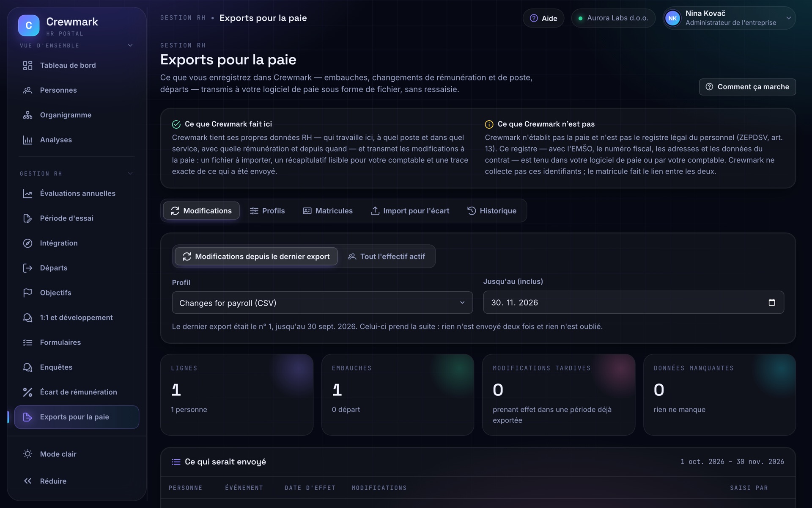Click the Date d'effet column header
Screen dimensions: 812x508
[310, 488]
